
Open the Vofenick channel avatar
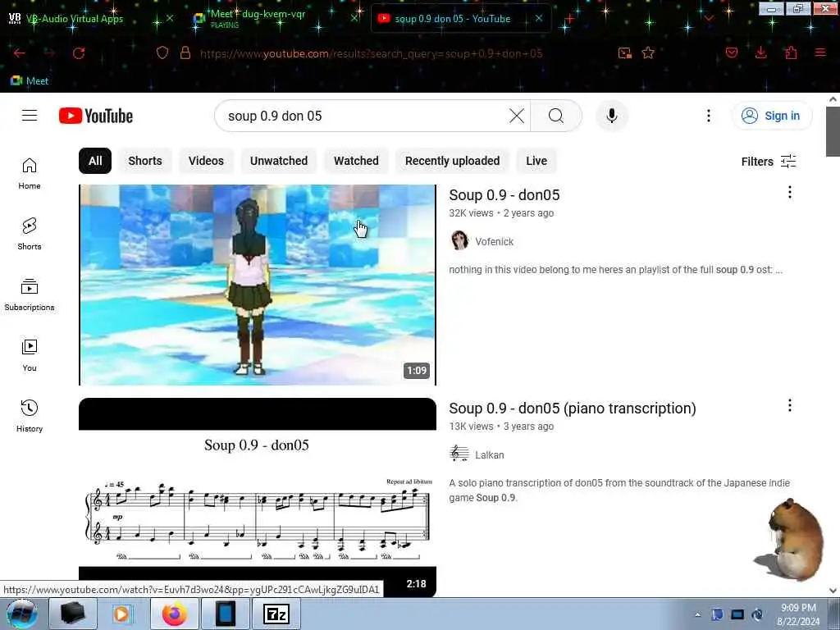click(x=459, y=241)
